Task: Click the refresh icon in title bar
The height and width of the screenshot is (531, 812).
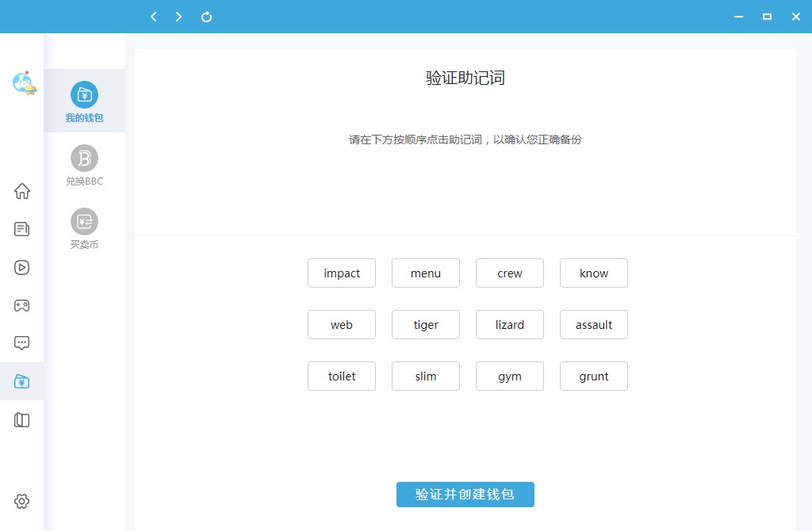Action: [206, 17]
